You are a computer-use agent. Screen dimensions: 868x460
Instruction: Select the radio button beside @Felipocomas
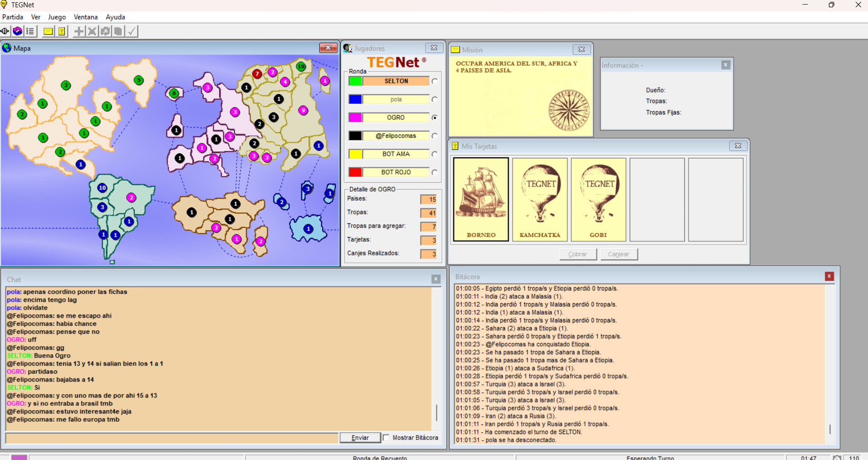pyautogui.click(x=435, y=136)
